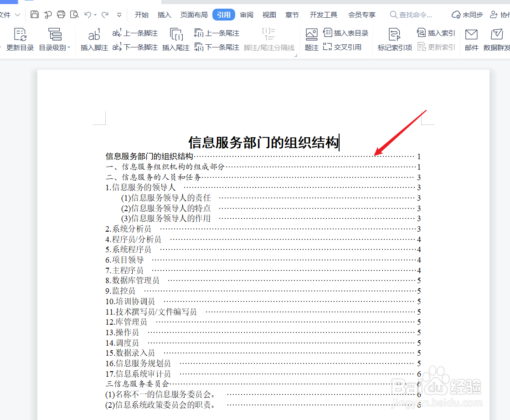This screenshot has height=420, width=510.
Task: Insert an endnote with 插入尾注
Action: pos(176,39)
